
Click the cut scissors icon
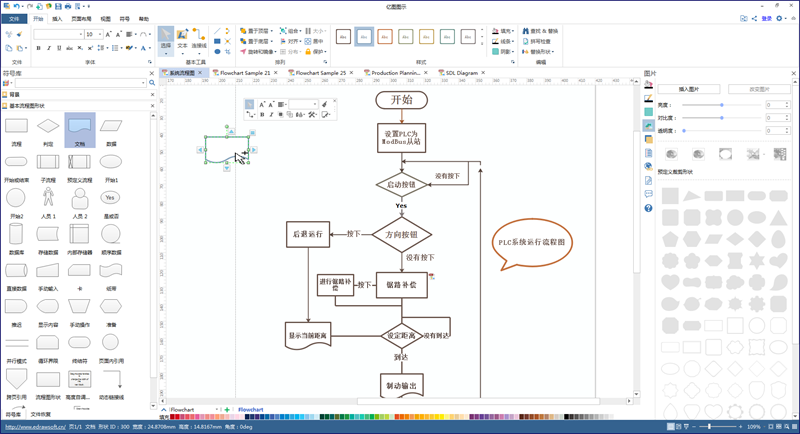[x=9, y=34]
